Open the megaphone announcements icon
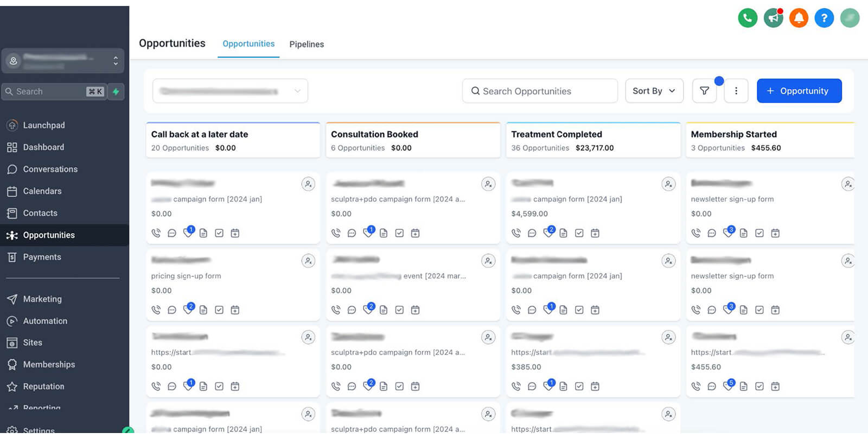The height and width of the screenshot is (439, 868). coord(773,18)
